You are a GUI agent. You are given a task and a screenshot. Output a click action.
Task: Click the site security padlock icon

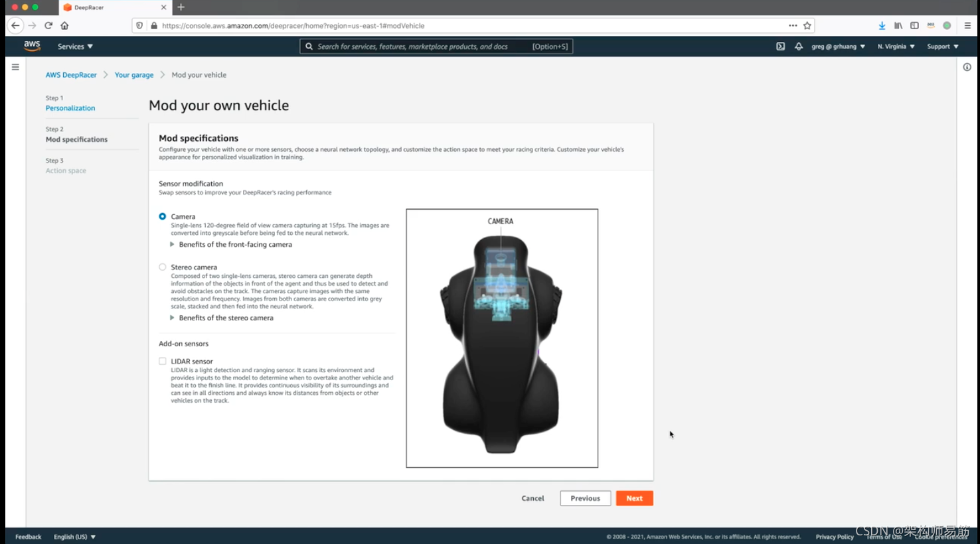point(154,25)
